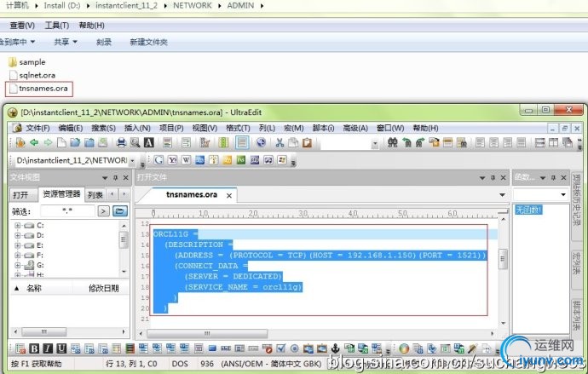Screen dimensions: 588x374
Task: Click the drive tree vertical scrollbar thumb
Action: (x=124, y=240)
